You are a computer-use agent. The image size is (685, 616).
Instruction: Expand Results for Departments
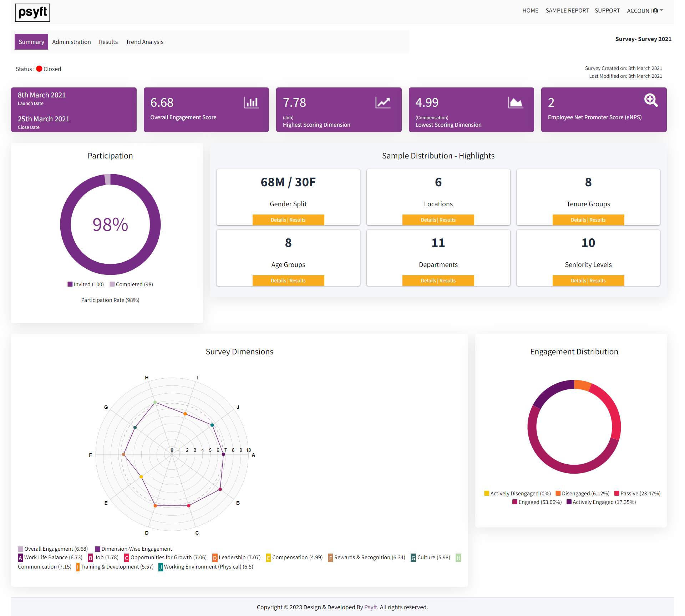click(447, 281)
